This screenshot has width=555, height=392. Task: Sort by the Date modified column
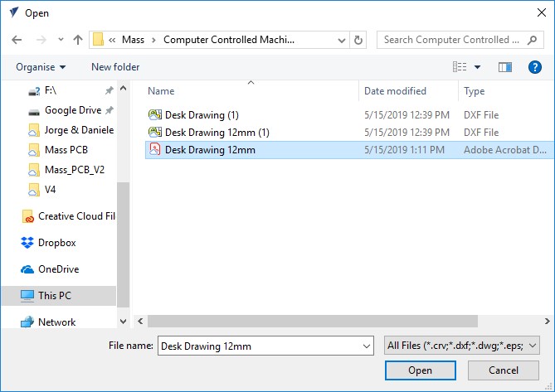coord(395,91)
